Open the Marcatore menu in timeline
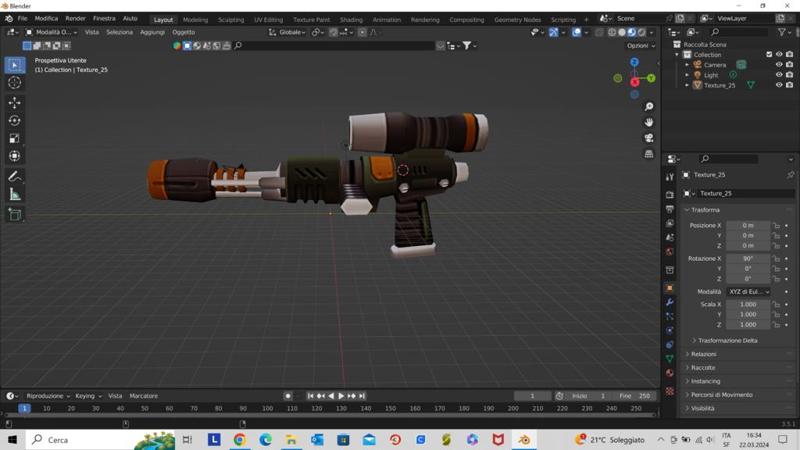 (x=143, y=396)
